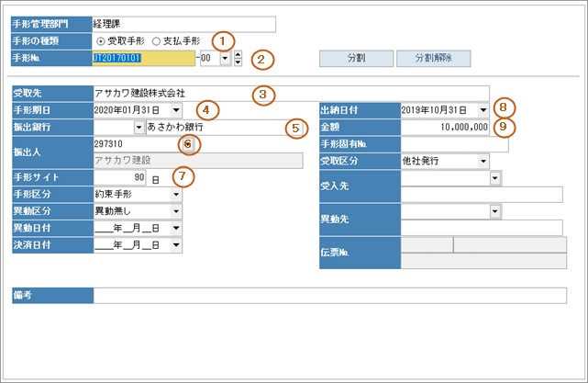Open the 手形No. branch number dropdown
Screen dimensions: 588x383
(x=226, y=59)
